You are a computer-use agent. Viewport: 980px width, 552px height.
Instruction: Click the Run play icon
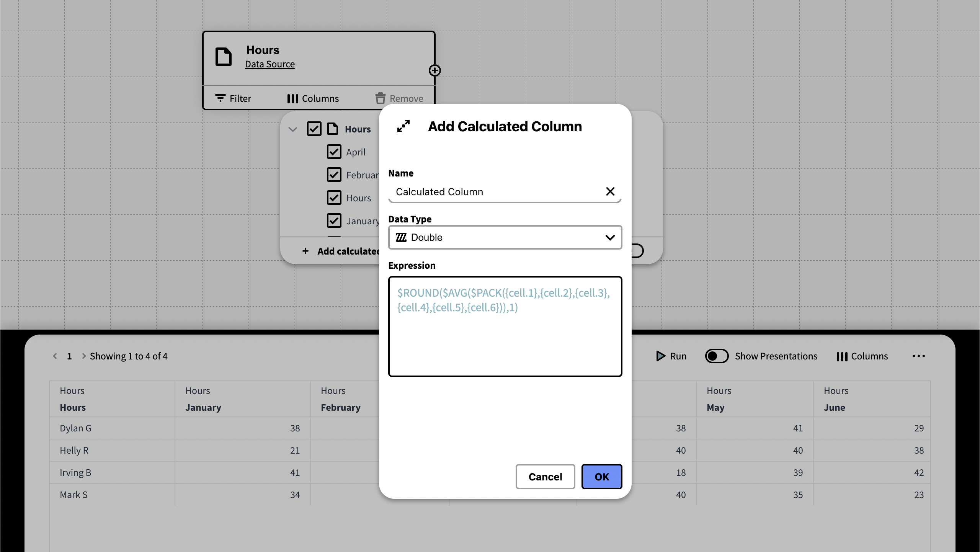click(660, 356)
